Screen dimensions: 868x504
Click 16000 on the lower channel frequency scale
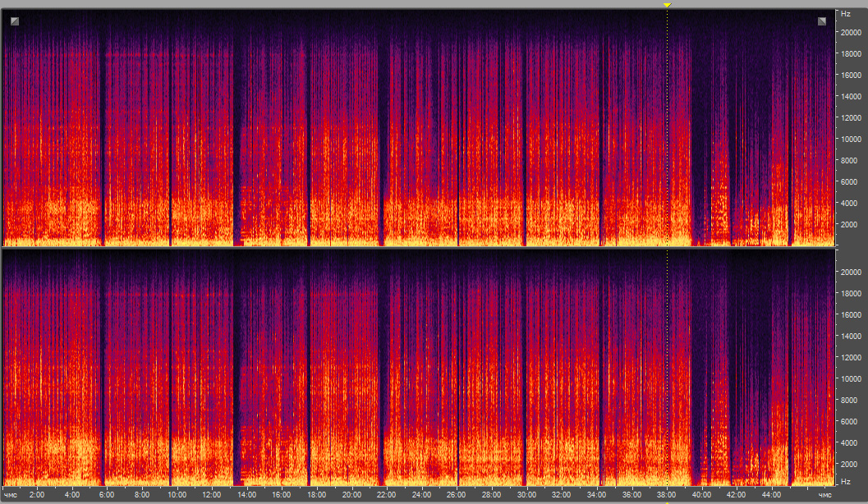point(851,314)
